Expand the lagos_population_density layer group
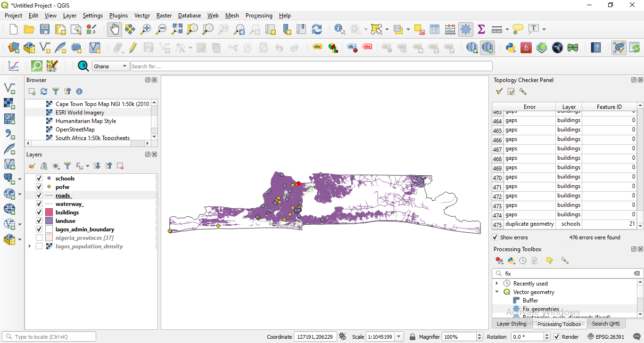Viewport: 644px width, 343px height. [x=30, y=246]
